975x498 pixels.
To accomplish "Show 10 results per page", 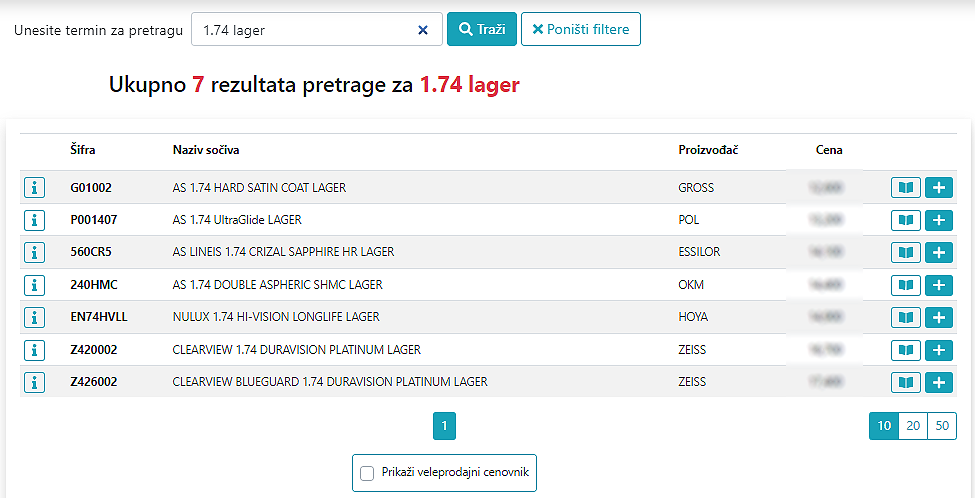I will pos(883,426).
